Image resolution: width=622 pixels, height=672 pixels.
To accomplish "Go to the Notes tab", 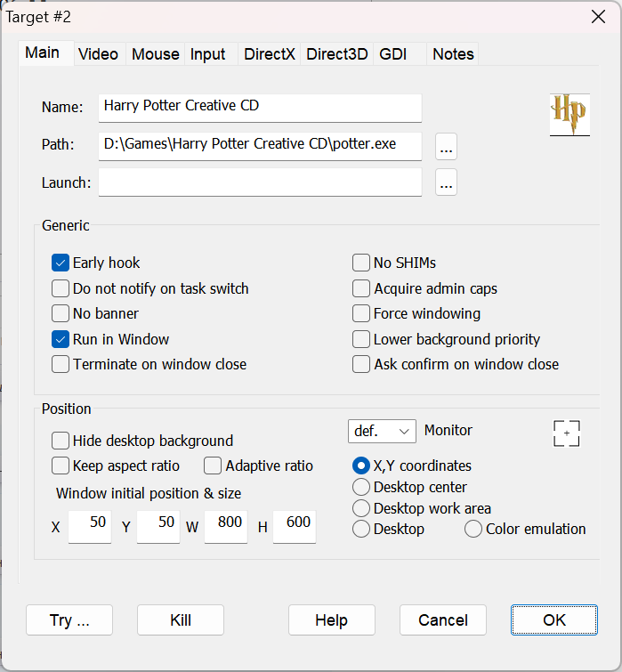I will pyautogui.click(x=453, y=54).
